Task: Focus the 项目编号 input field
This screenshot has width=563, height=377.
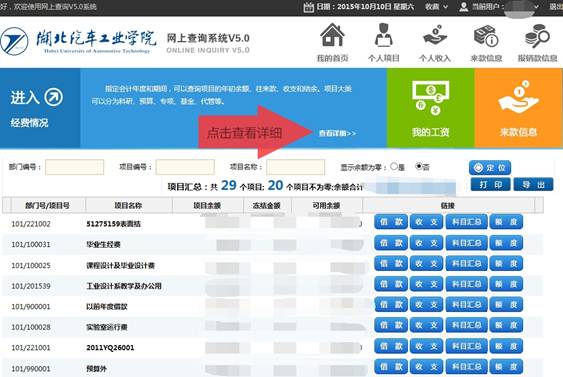Action: point(185,167)
